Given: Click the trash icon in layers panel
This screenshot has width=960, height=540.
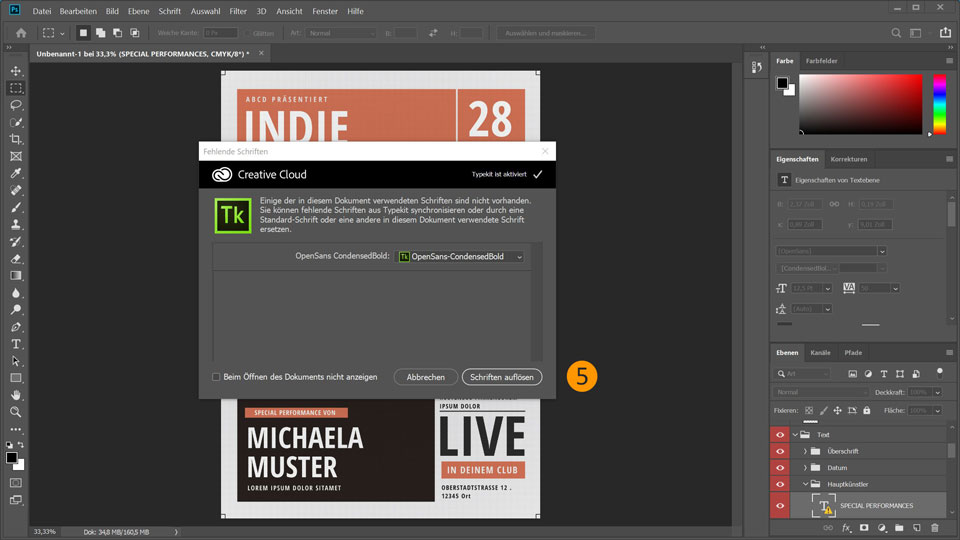Looking at the screenshot, I should tap(934, 527).
